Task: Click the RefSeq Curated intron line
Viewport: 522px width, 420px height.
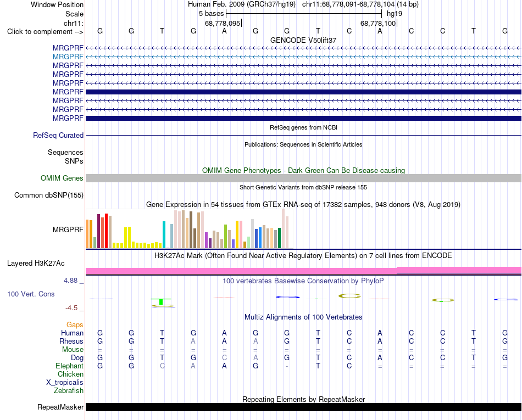Action: pyautogui.click(x=303, y=136)
